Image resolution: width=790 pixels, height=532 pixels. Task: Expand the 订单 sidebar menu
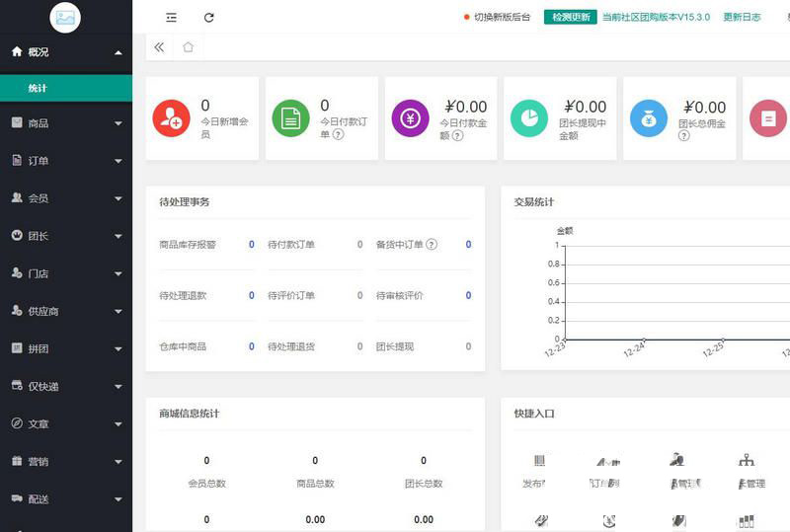pyautogui.click(x=65, y=161)
